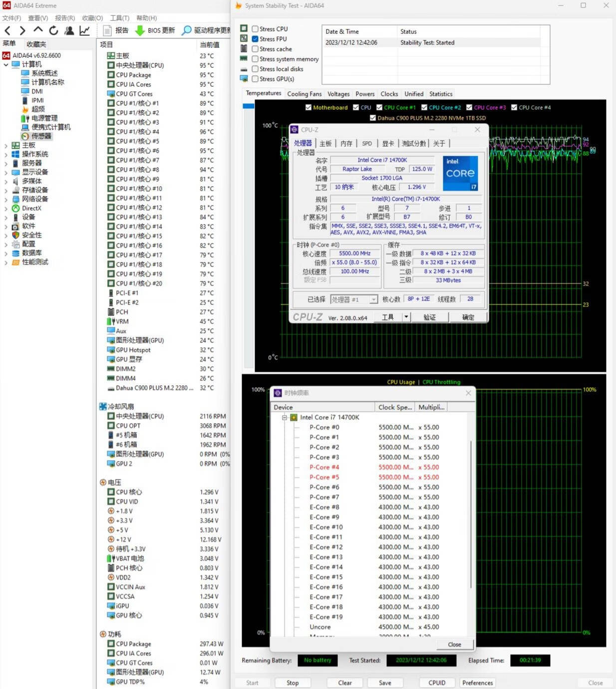The height and width of the screenshot is (689, 616).
Task: Open the 查看(V) menu
Action: coord(38,18)
